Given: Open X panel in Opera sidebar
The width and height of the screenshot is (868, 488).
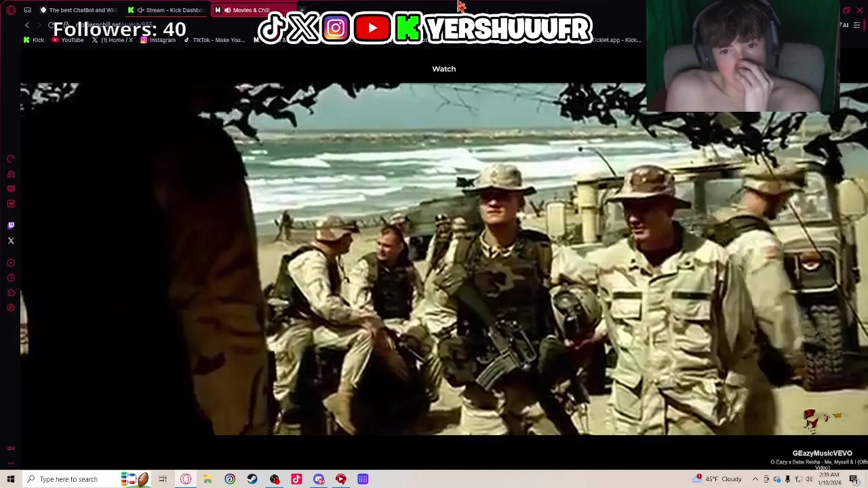Looking at the screenshot, I should point(11,241).
